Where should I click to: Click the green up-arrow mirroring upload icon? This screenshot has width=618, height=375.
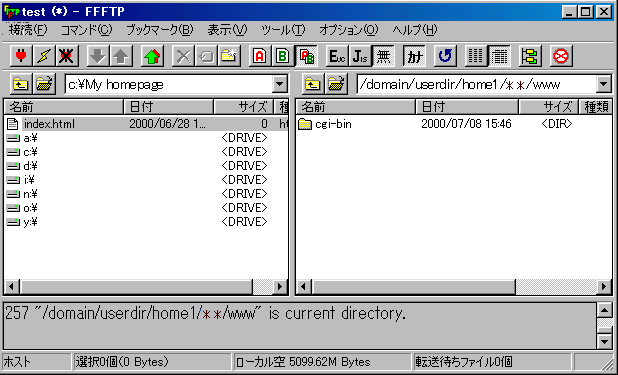pos(152,56)
